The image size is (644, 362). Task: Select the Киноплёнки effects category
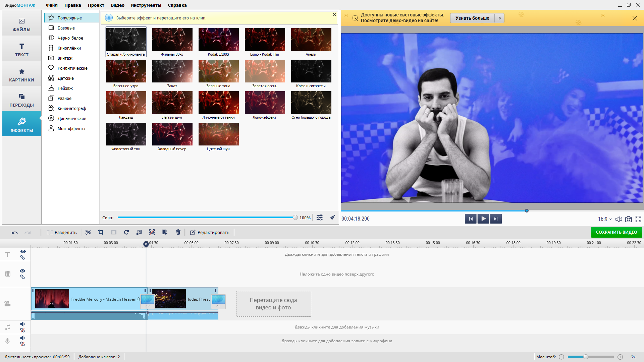(x=71, y=48)
